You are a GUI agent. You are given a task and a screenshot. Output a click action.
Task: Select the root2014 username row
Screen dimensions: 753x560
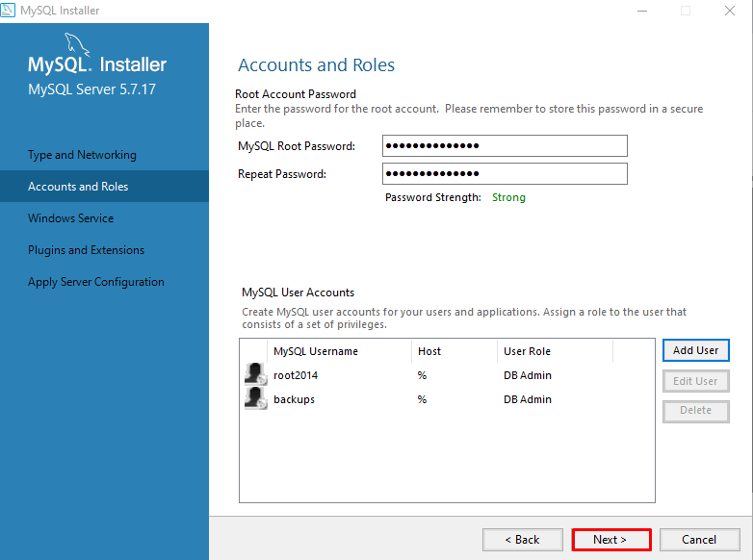447,375
